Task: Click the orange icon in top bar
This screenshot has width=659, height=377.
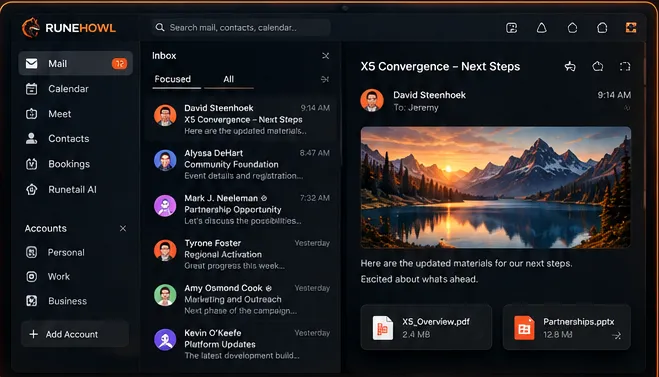Action: pyautogui.click(x=631, y=28)
